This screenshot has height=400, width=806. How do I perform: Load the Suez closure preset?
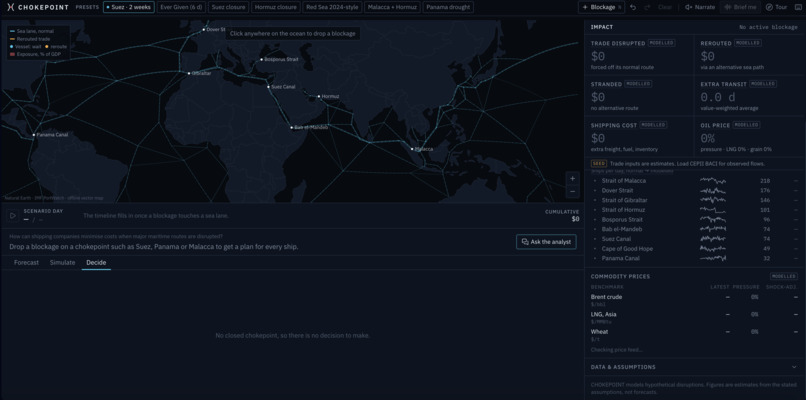pyautogui.click(x=229, y=7)
